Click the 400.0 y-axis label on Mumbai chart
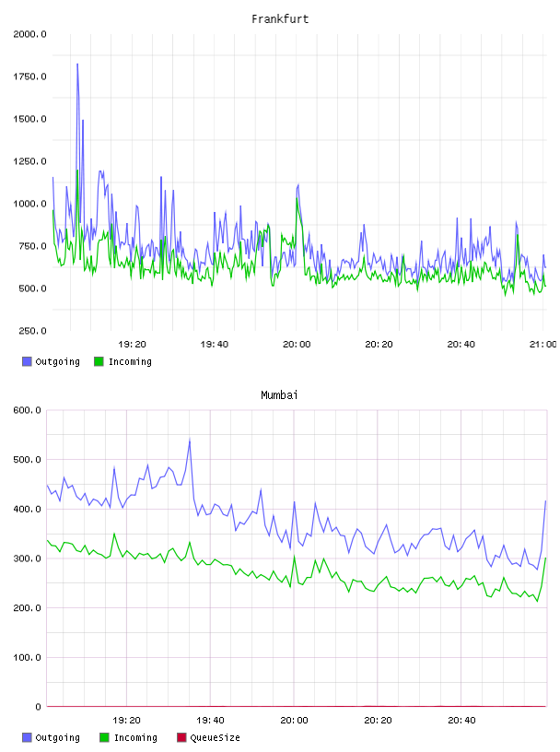Viewport: 560px width, 752px height. tap(28, 510)
